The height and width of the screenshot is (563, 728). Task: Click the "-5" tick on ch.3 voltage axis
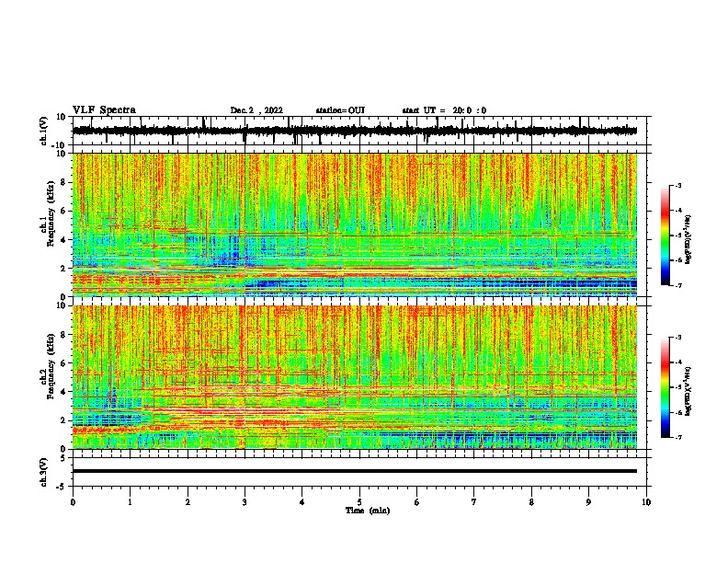click(63, 487)
